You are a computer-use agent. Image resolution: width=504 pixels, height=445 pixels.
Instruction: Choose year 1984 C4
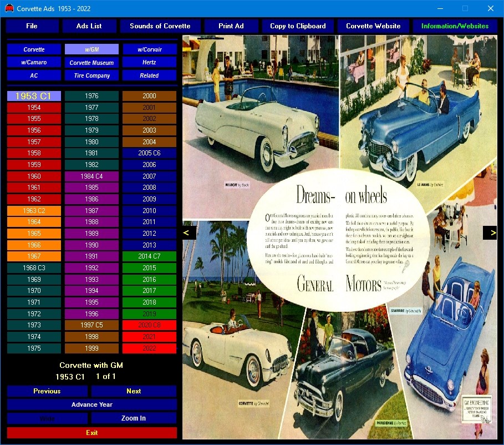pyautogui.click(x=91, y=176)
